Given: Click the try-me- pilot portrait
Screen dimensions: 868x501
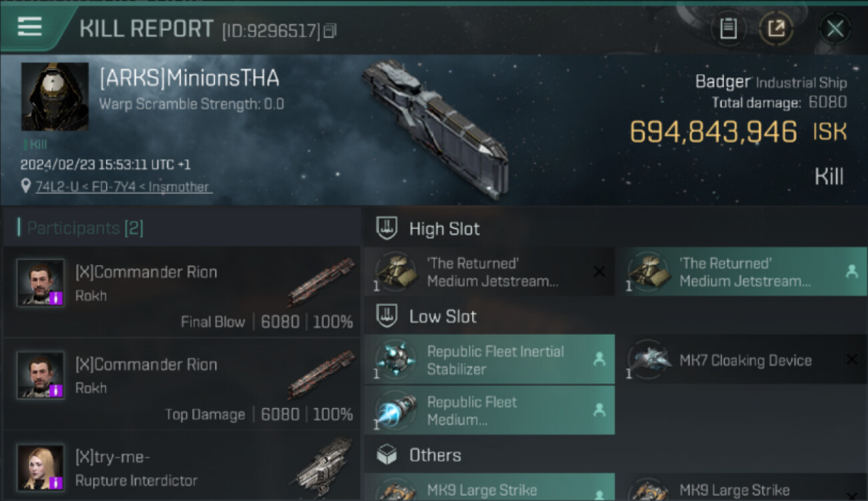Looking at the screenshot, I should coord(41,468).
